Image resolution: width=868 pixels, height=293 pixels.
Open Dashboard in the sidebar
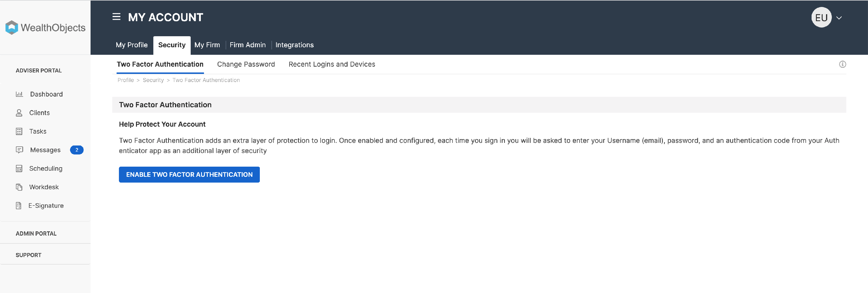pyautogui.click(x=47, y=94)
